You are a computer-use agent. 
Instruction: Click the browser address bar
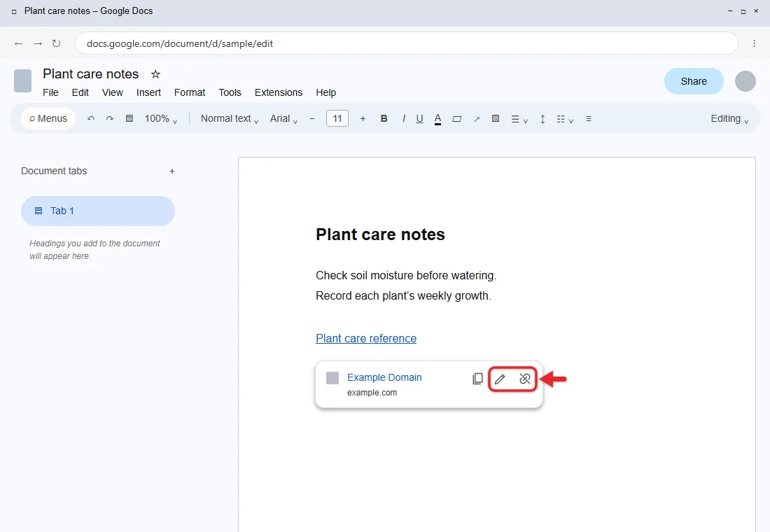[x=406, y=43]
